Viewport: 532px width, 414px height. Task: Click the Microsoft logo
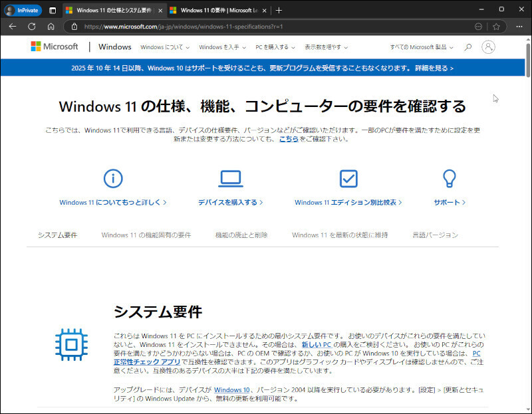pyautogui.click(x=55, y=47)
